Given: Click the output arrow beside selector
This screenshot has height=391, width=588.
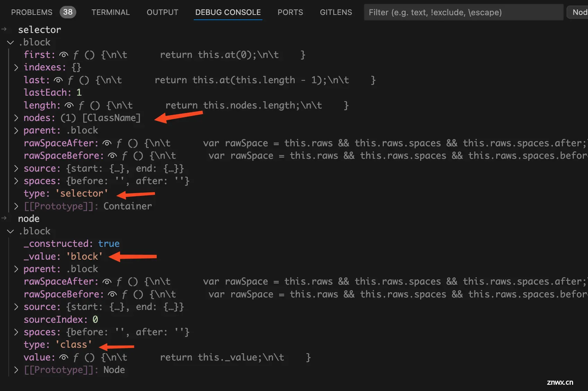Looking at the screenshot, I should point(4,29).
